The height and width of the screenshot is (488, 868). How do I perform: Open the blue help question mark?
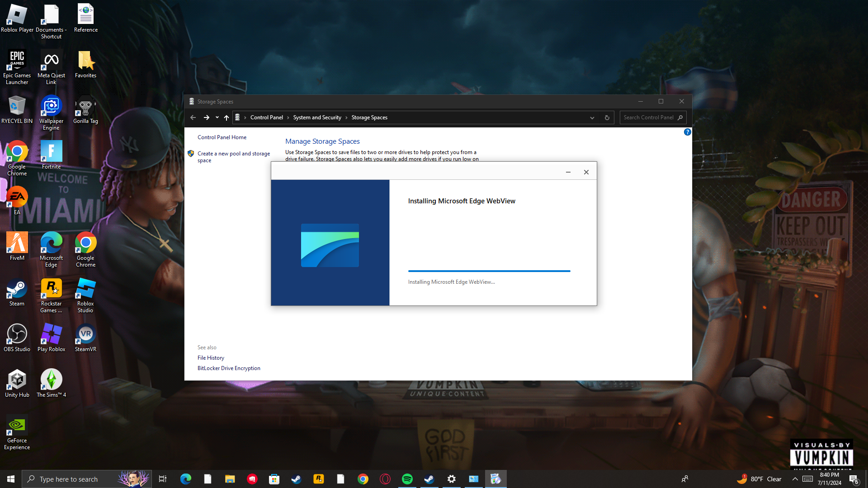point(687,132)
